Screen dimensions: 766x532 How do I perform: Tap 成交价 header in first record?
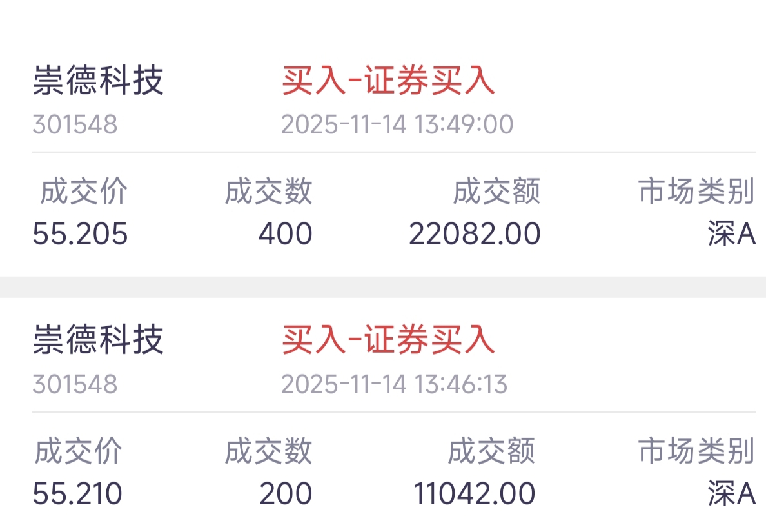(84, 192)
